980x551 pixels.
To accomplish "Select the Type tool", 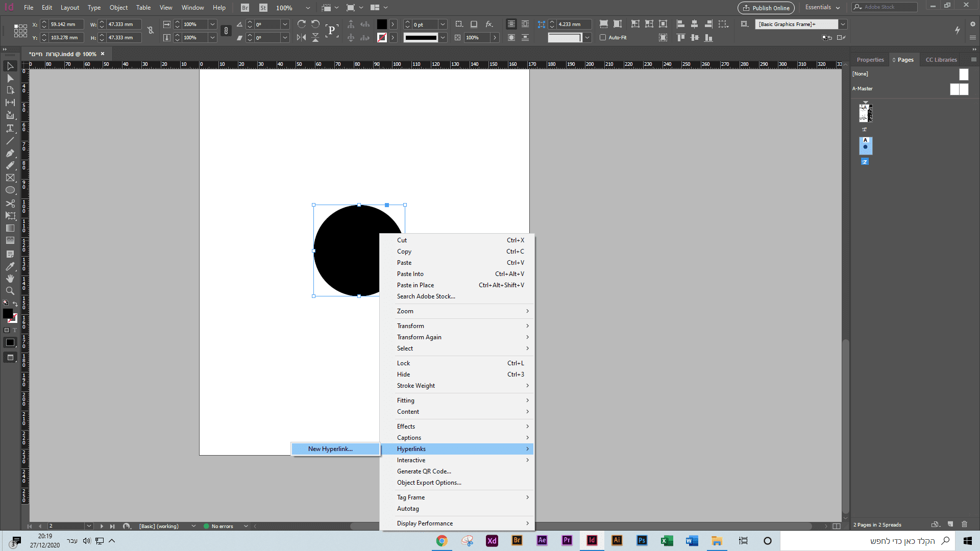I will 10,128.
